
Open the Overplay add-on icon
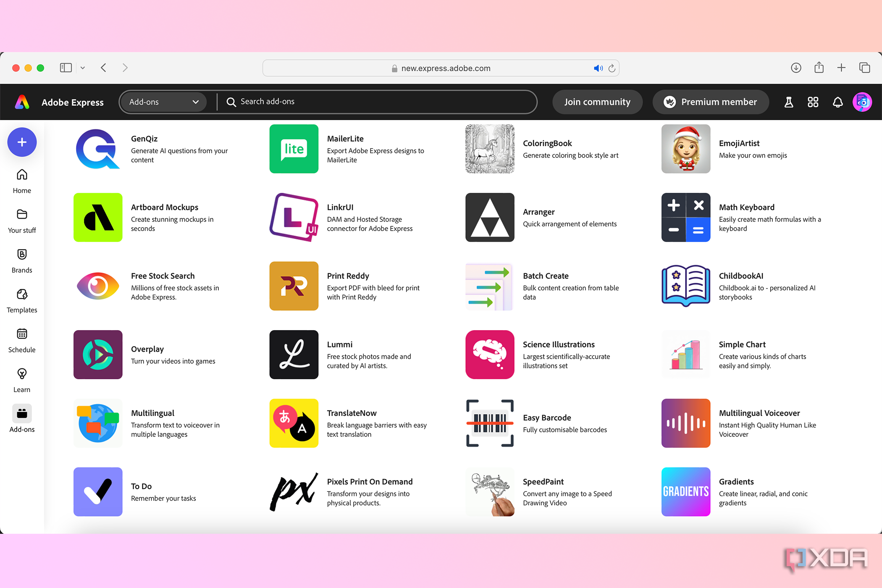[x=98, y=354]
